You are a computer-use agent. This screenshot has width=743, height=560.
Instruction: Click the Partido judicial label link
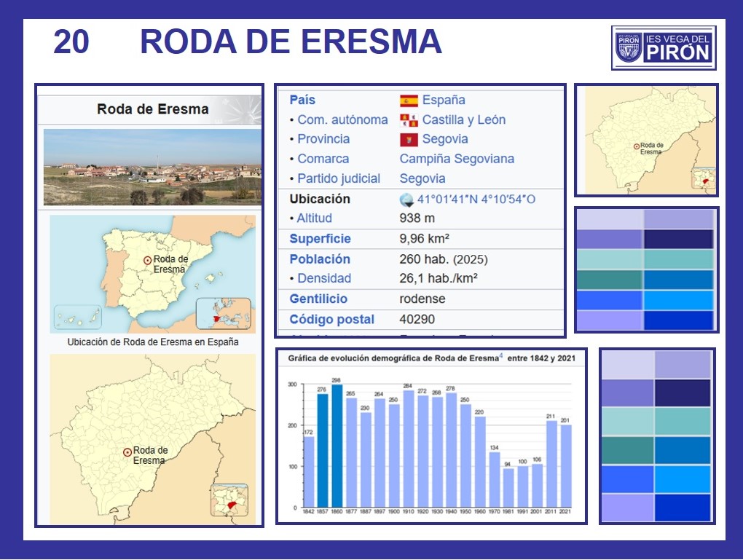(x=339, y=178)
